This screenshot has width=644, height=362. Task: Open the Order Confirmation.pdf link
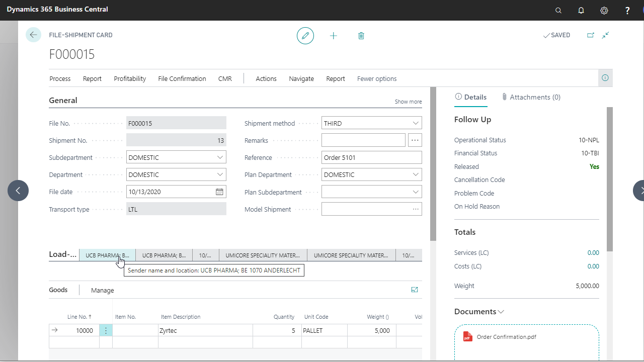(x=506, y=337)
